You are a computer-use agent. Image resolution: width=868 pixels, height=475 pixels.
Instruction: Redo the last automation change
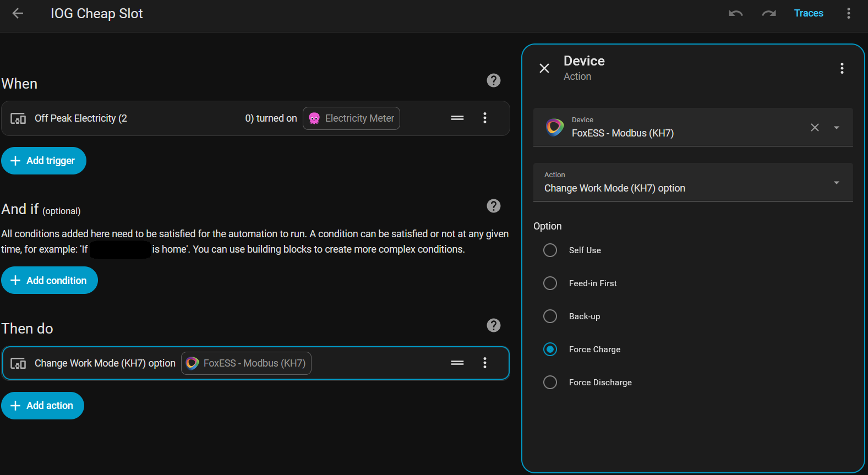coord(769,13)
